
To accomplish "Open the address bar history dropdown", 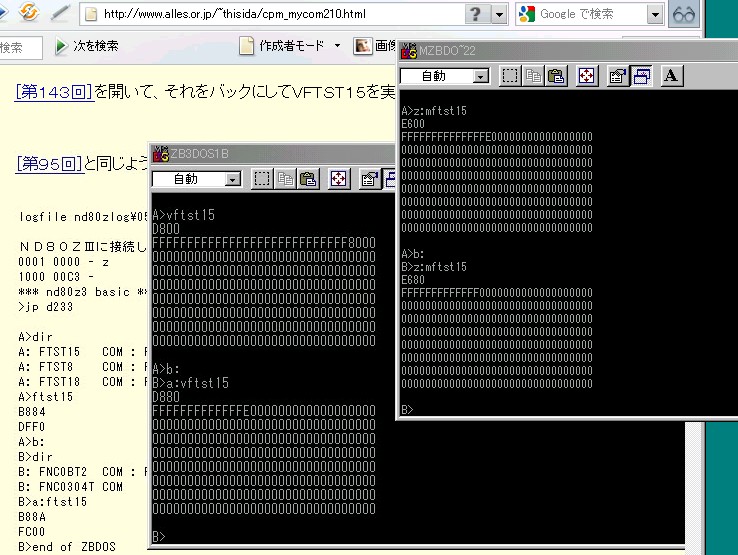I will 499,15.
